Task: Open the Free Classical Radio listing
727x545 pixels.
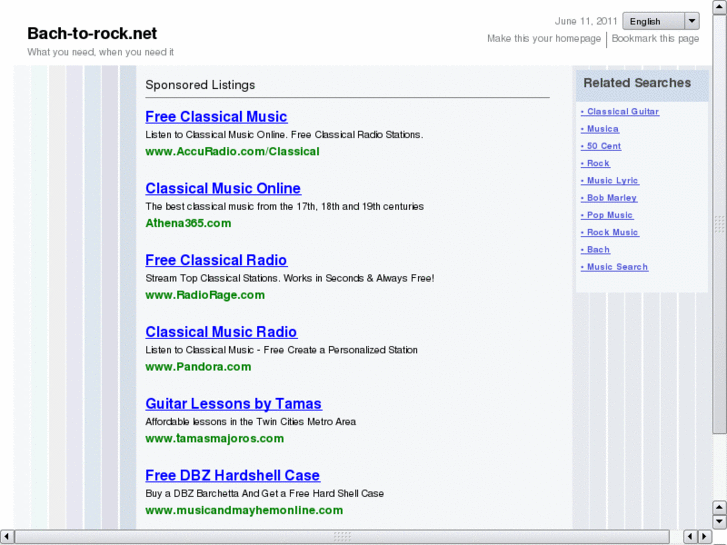Action: point(216,260)
